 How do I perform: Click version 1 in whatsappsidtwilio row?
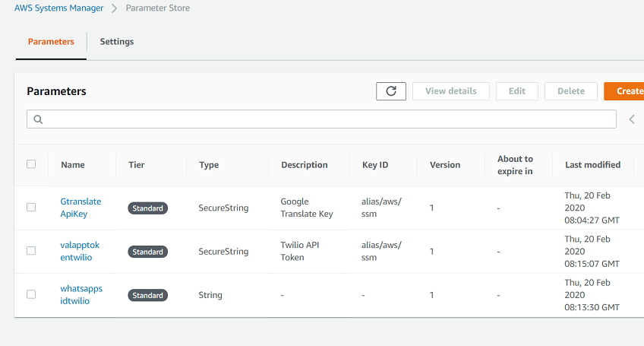pyautogui.click(x=431, y=295)
